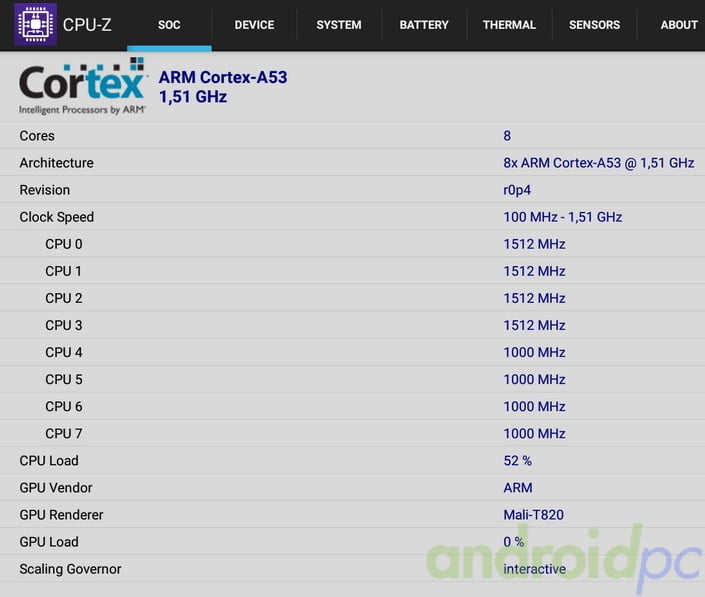Switch to the BATTERY tab
The image size is (705, 597).
point(424,25)
